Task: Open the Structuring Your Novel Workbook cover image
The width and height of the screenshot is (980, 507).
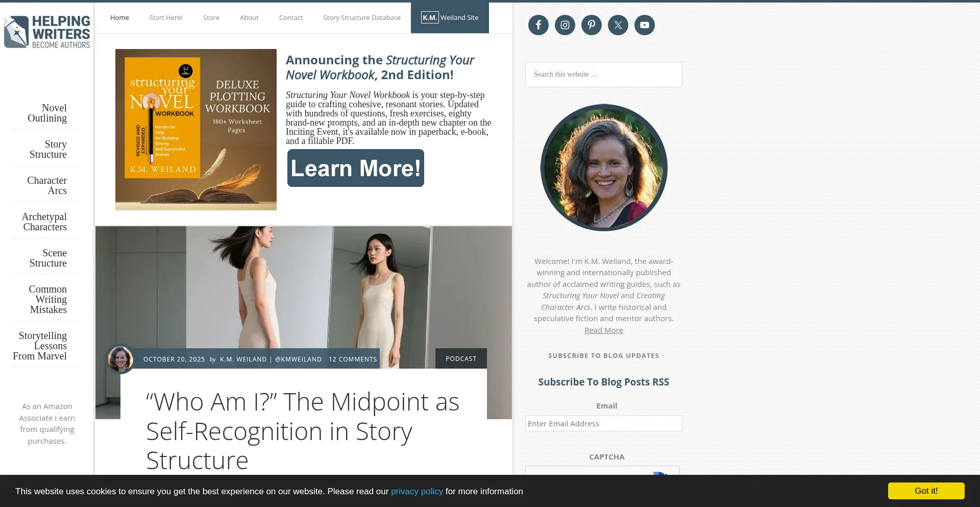Action: [x=196, y=130]
